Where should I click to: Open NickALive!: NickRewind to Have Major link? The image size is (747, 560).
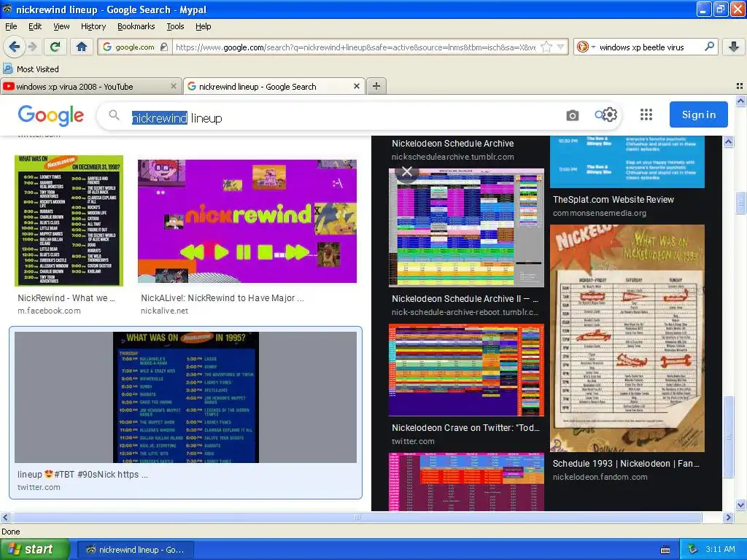[x=222, y=297]
